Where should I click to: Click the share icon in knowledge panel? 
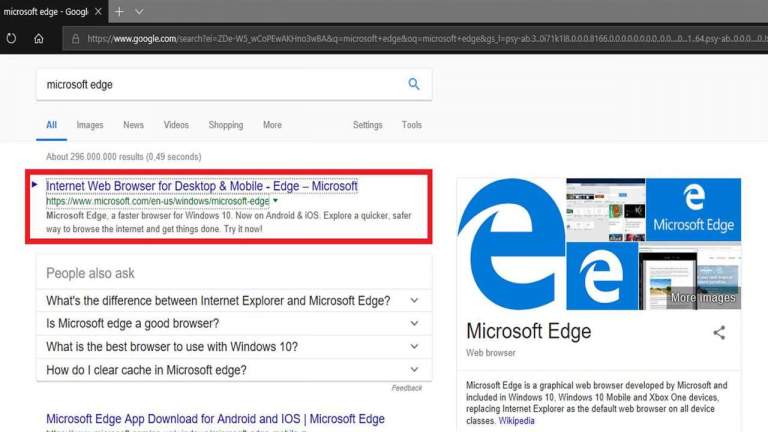pyautogui.click(x=719, y=333)
